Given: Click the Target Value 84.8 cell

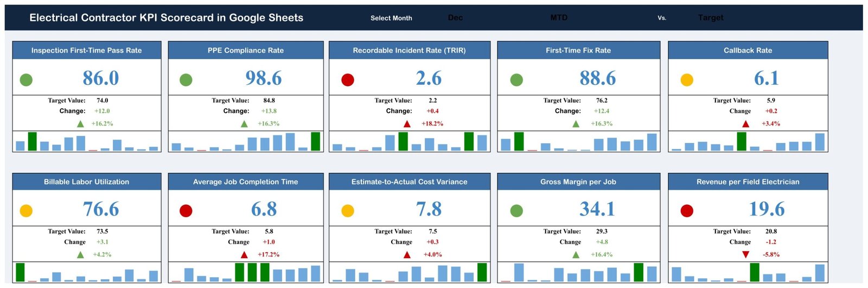Looking at the screenshot, I should tap(269, 101).
